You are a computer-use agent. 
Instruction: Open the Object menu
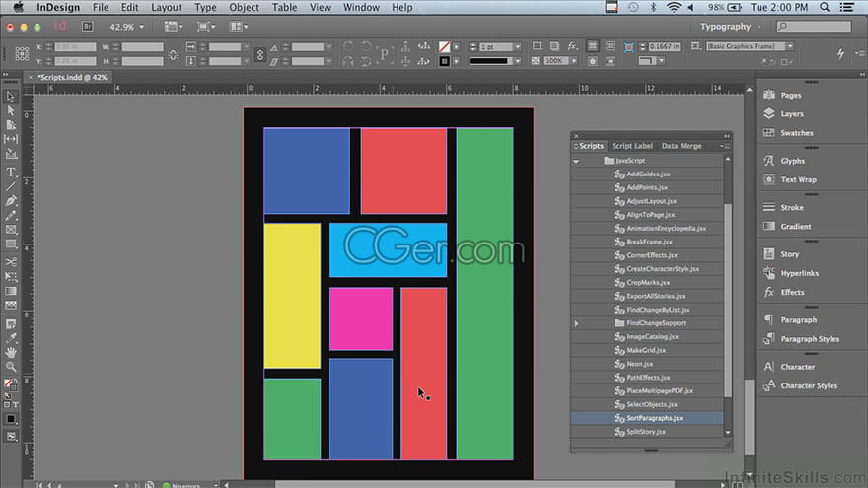245,7
